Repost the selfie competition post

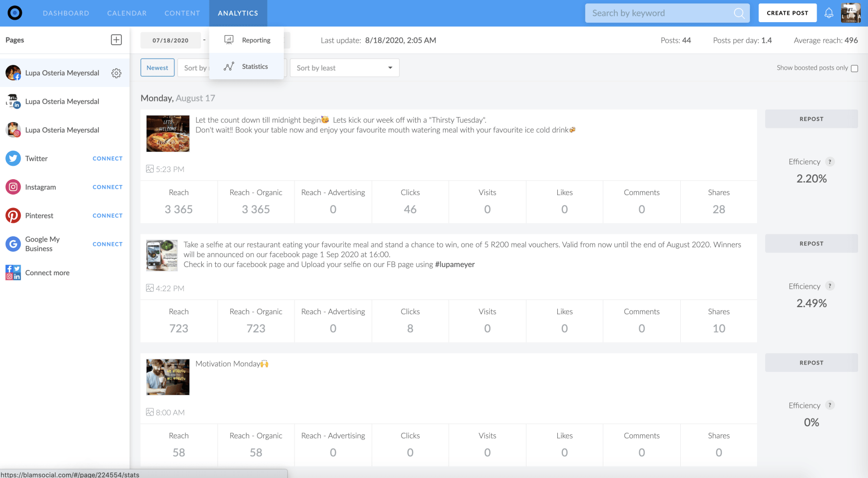[x=811, y=244]
